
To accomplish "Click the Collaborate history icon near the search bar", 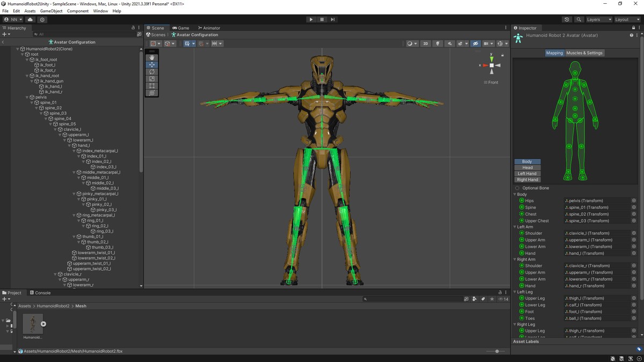I will coord(567,19).
